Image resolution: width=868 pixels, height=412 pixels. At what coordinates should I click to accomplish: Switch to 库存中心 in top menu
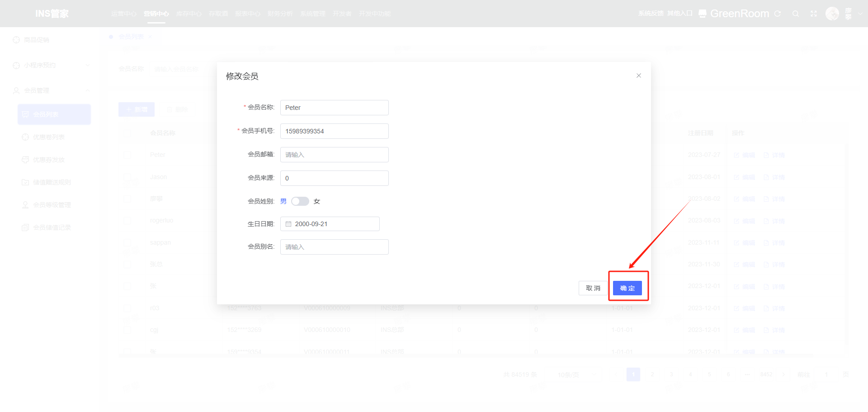point(189,14)
